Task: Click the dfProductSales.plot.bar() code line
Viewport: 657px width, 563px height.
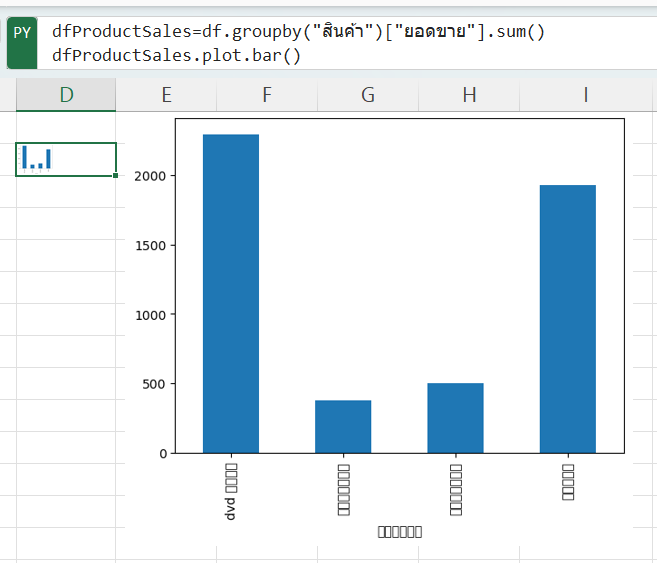Action: 176,56
